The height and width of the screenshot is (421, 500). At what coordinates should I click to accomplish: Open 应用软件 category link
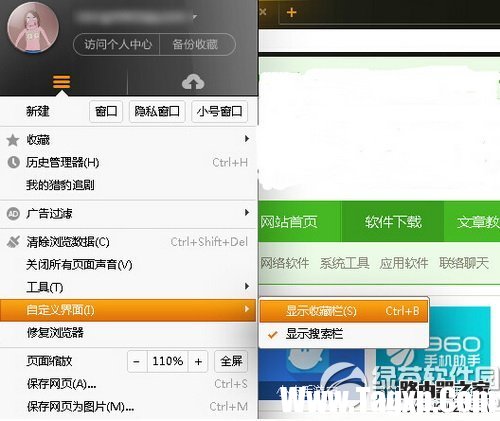point(404,263)
